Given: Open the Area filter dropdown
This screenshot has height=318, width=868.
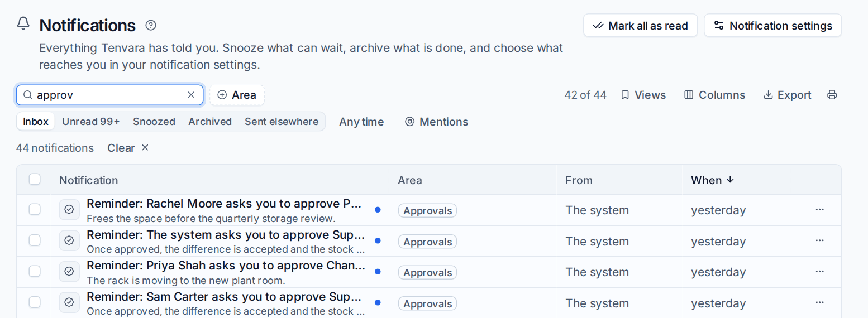Looking at the screenshot, I should 237,95.
